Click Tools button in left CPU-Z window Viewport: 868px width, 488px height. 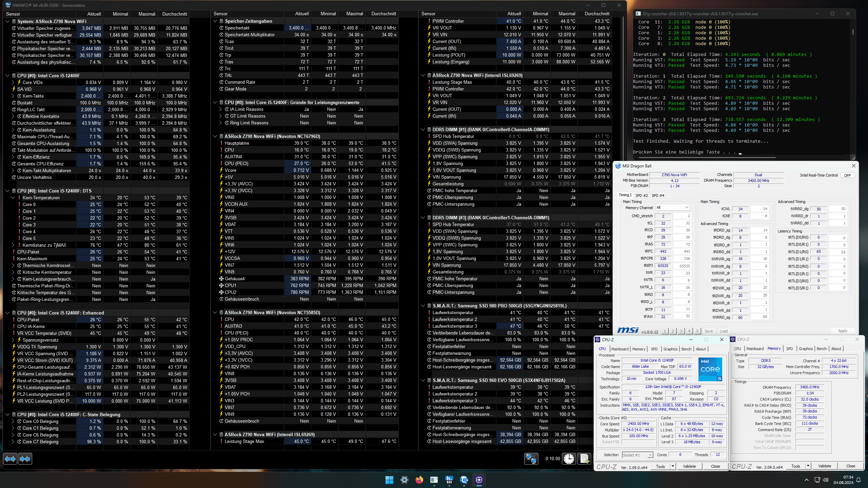point(660,466)
